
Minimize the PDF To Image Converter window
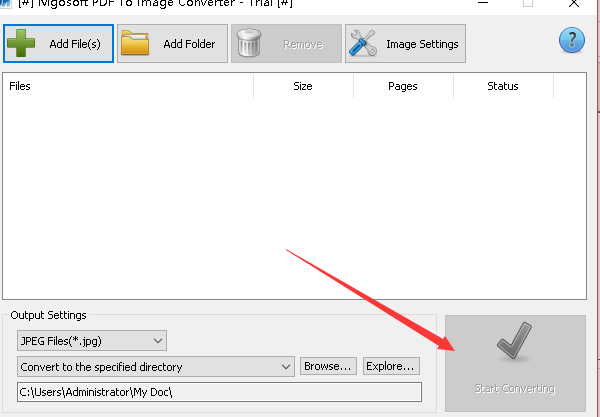483,3
